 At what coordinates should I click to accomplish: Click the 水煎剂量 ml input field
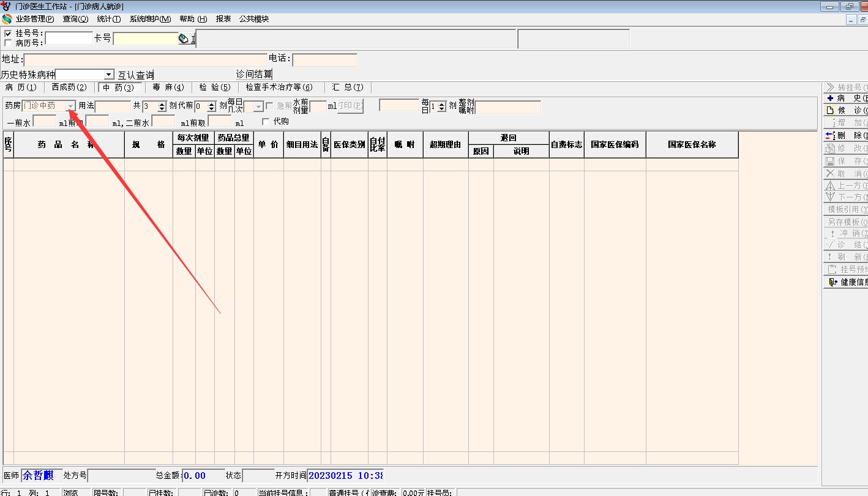[x=318, y=106]
